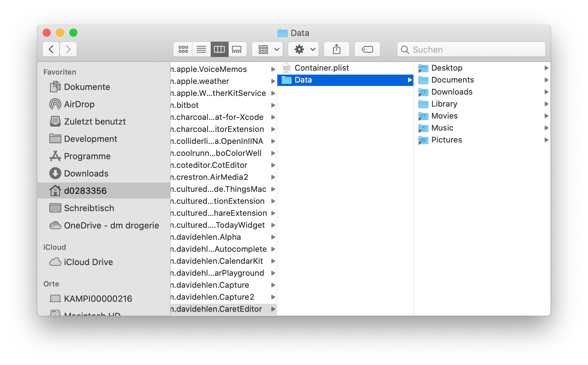Open the n.coteditor.CotEditor folder
Screen dimensions: 588x365
coord(209,165)
